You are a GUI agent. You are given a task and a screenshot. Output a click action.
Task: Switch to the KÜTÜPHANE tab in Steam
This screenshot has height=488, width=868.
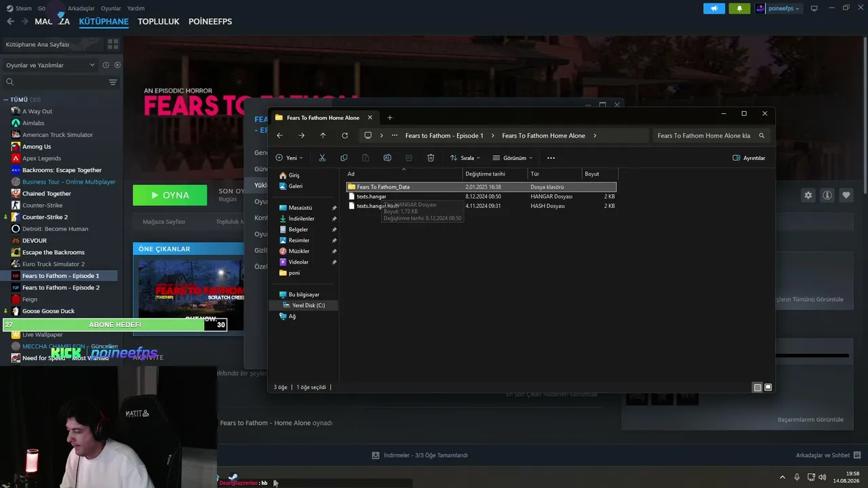click(x=104, y=22)
